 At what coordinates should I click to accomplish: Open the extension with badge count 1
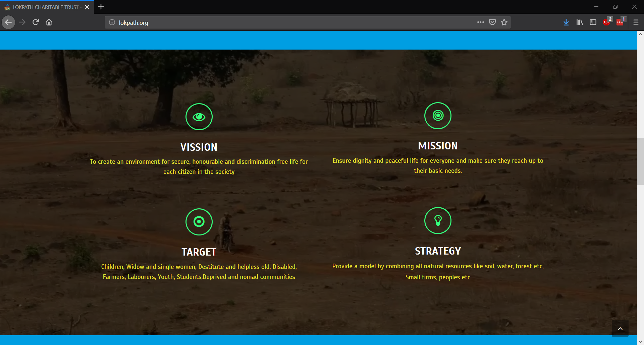coord(620,22)
